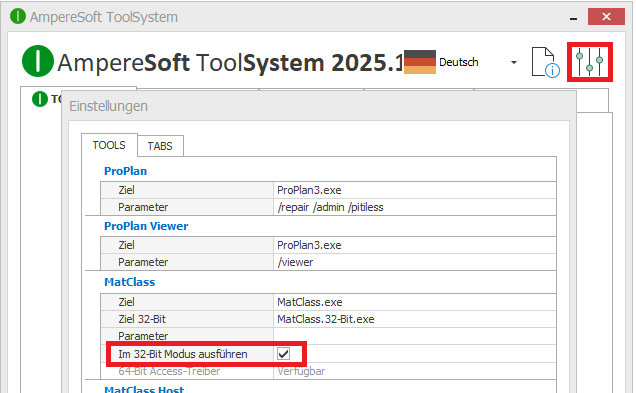This screenshot has height=393, width=636.
Task: Click the Einstellungen dialog title
Action: click(108, 106)
